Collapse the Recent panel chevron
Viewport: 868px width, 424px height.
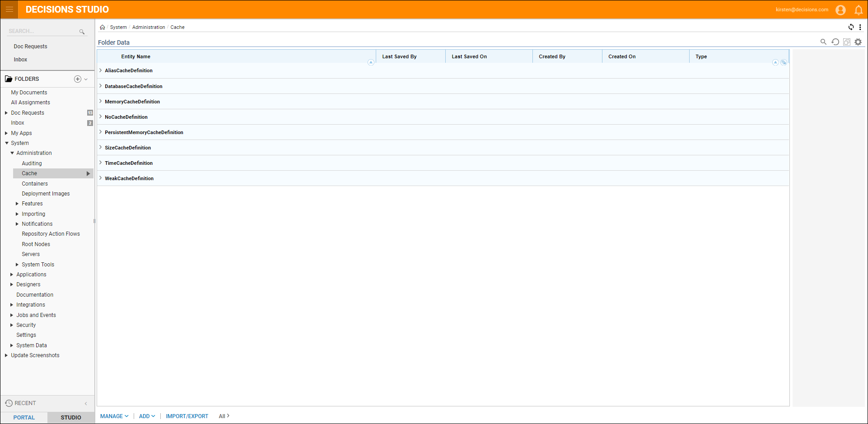click(86, 404)
